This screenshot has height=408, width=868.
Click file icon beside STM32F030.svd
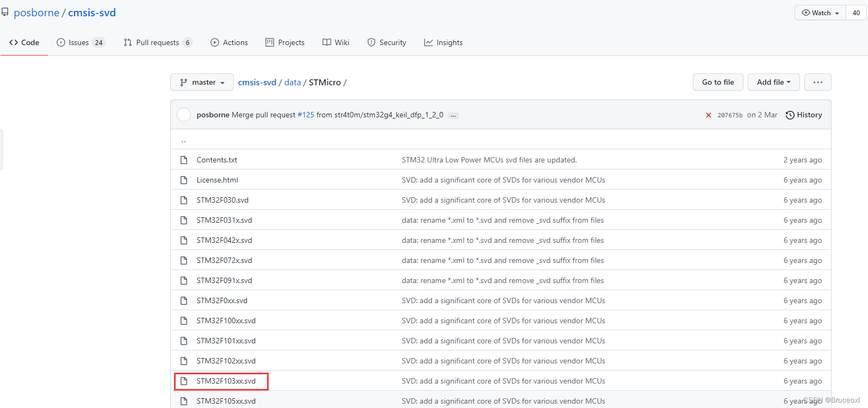click(184, 200)
